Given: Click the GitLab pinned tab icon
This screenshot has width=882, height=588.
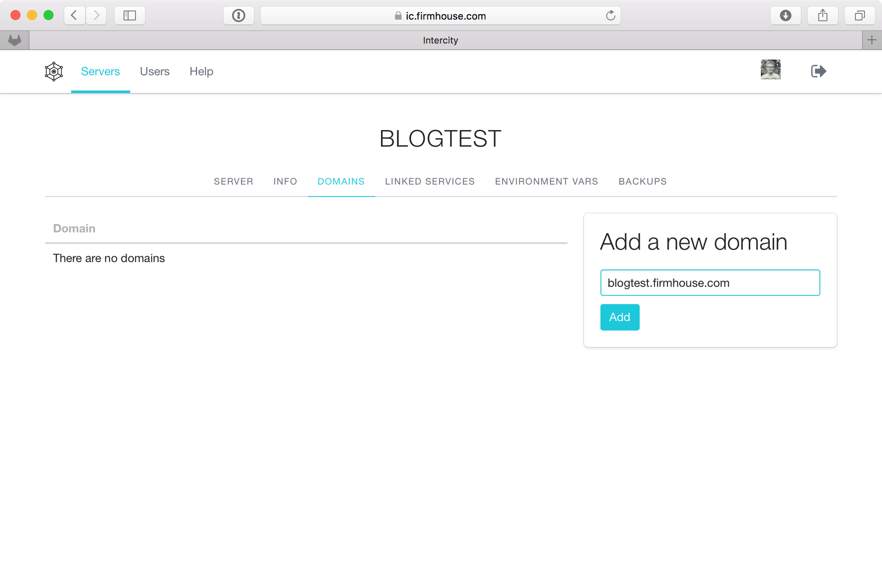Looking at the screenshot, I should pos(15,41).
